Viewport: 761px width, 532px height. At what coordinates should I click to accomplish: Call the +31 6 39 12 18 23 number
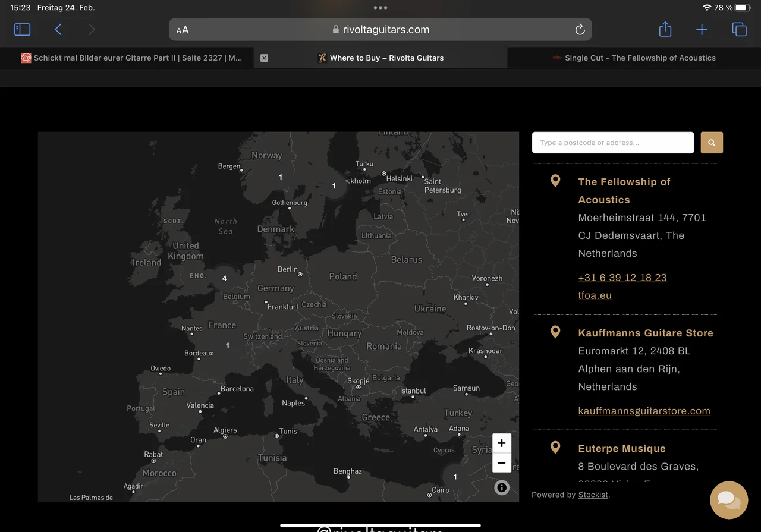(622, 278)
